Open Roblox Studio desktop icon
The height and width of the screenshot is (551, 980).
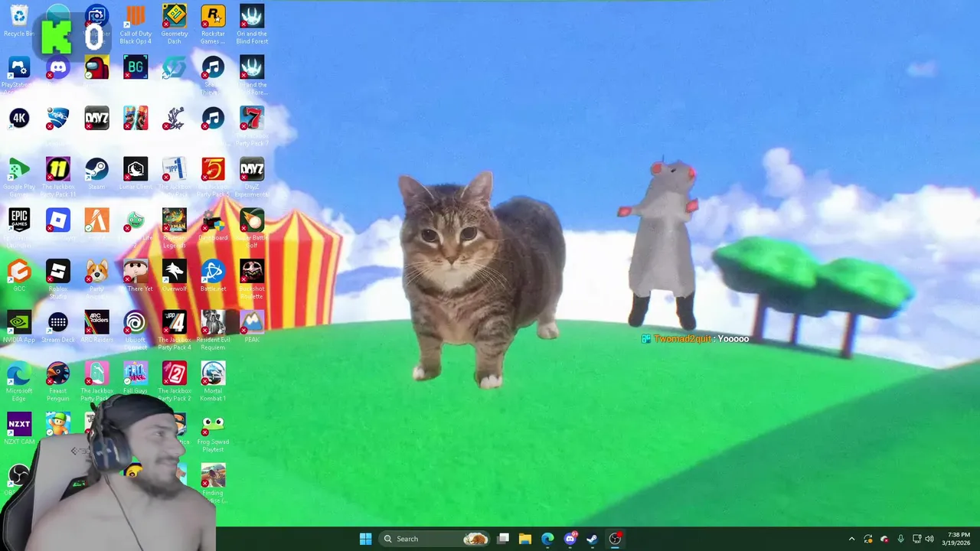click(x=58, y=279)
